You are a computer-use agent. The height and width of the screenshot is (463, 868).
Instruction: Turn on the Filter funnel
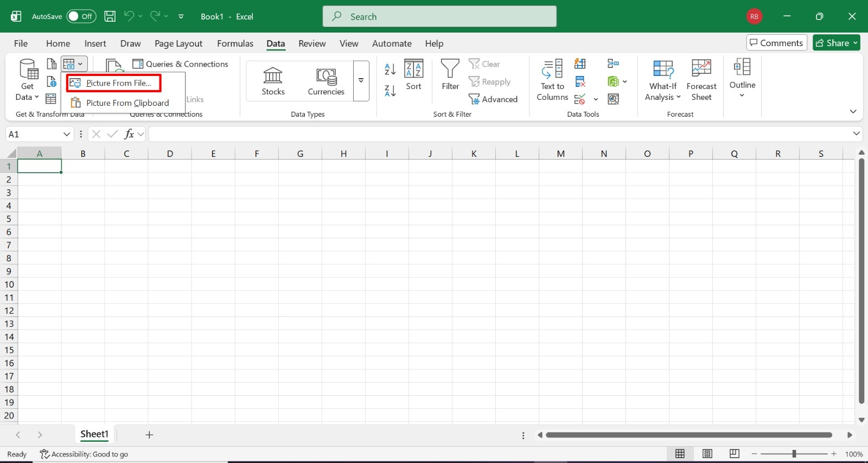(x=450, y=75)
